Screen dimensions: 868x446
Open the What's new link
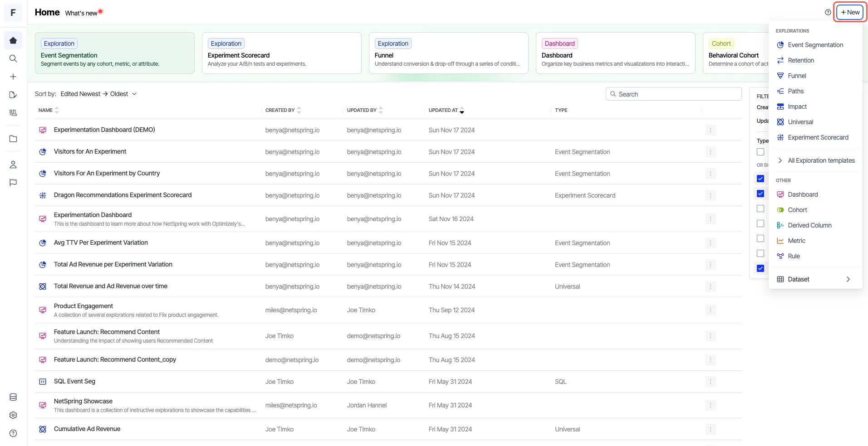pos(81,13)
